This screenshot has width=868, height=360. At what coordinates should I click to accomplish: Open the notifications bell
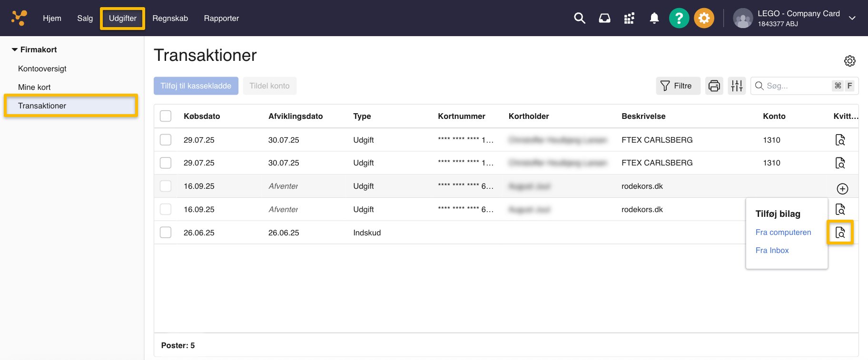(x=654, y=18)
